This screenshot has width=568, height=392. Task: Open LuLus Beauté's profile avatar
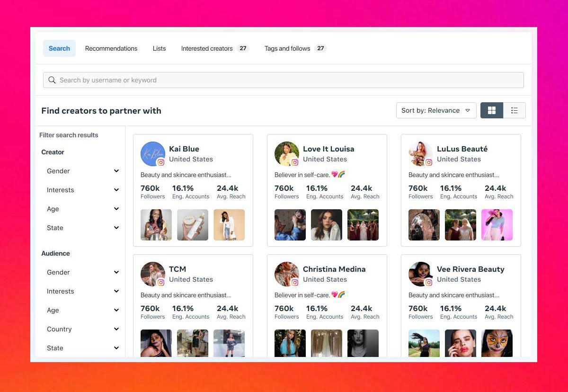point(420,153)
